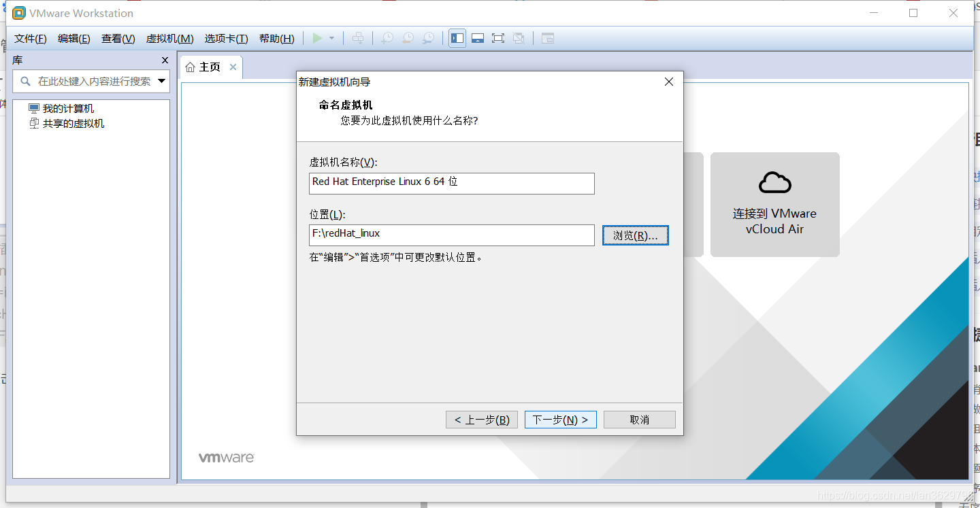The width and height of the screenshot is (980, 508).
Task: Click the Unity mode toolbar icon
Action: [x=519, y=38]
